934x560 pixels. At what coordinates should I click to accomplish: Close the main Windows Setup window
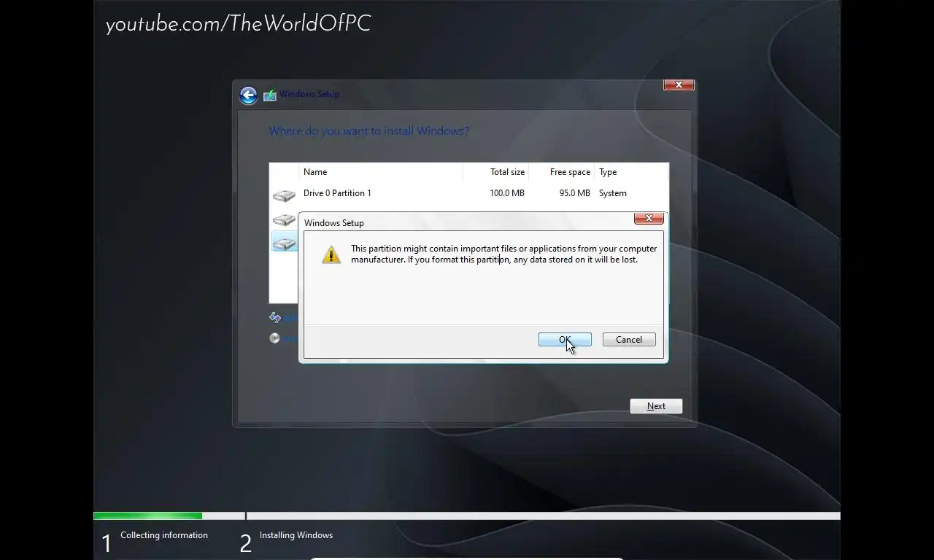(x=679, y=85)
